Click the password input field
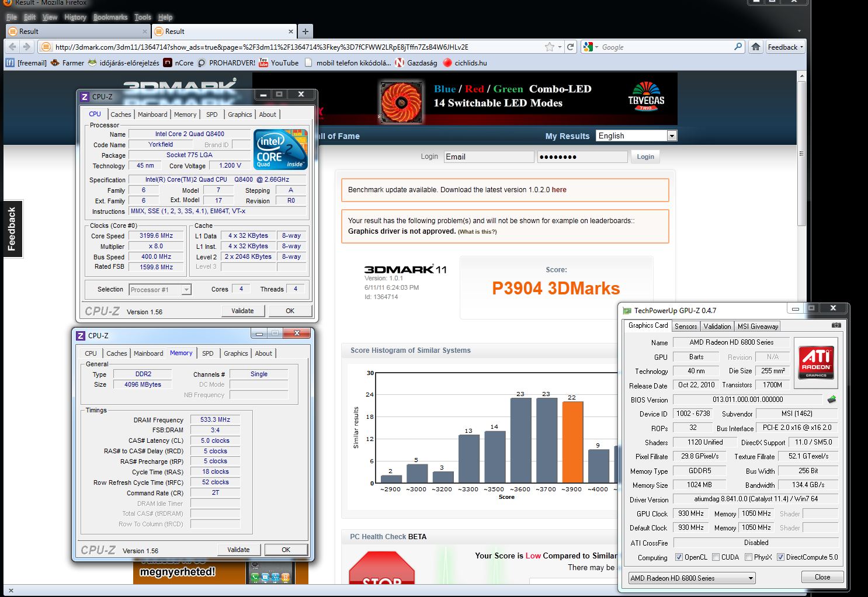868x597 pixels. 582,157
